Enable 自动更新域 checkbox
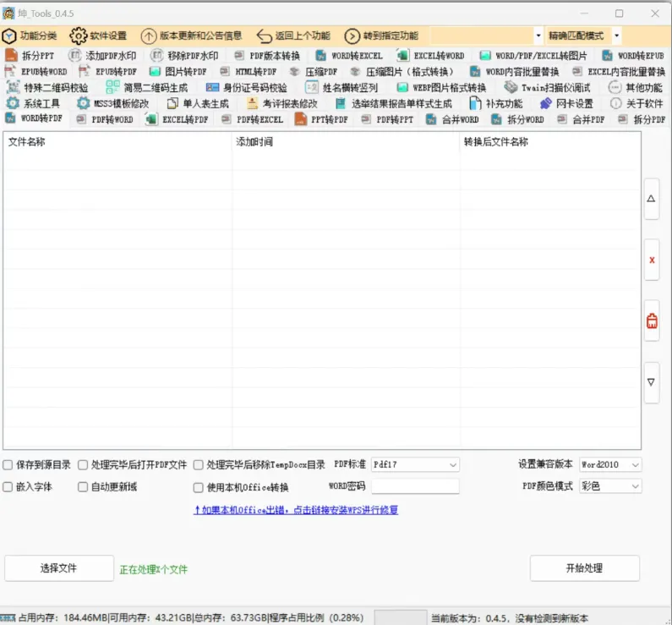This screenshot has width=672, height=625. [x=83, y=487]
